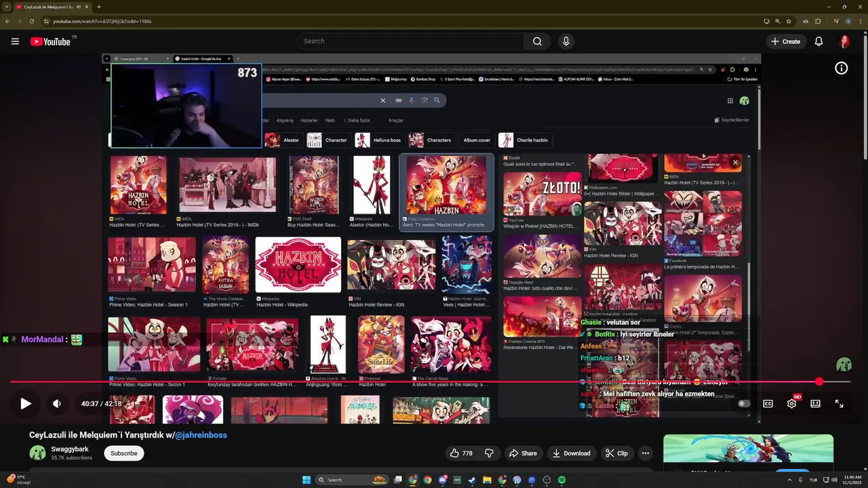Click the channel watermark over the video
The image size is (868, 488).
(x=844, y=365)
